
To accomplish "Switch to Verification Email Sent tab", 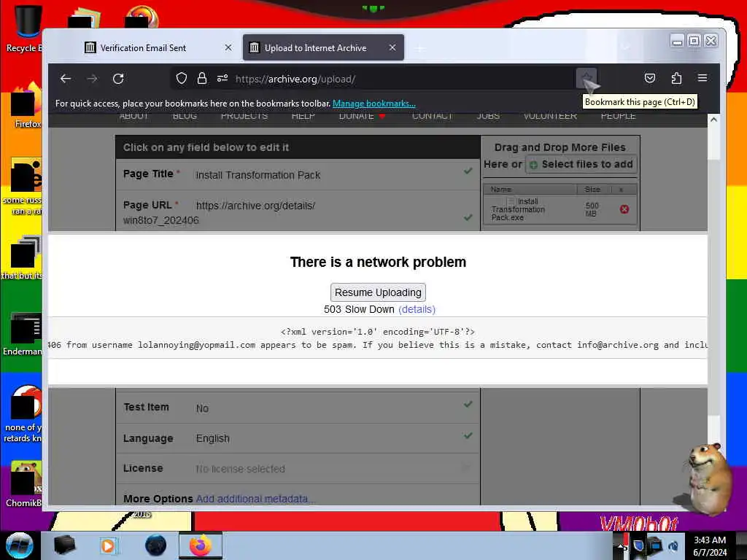I will 143,47.
